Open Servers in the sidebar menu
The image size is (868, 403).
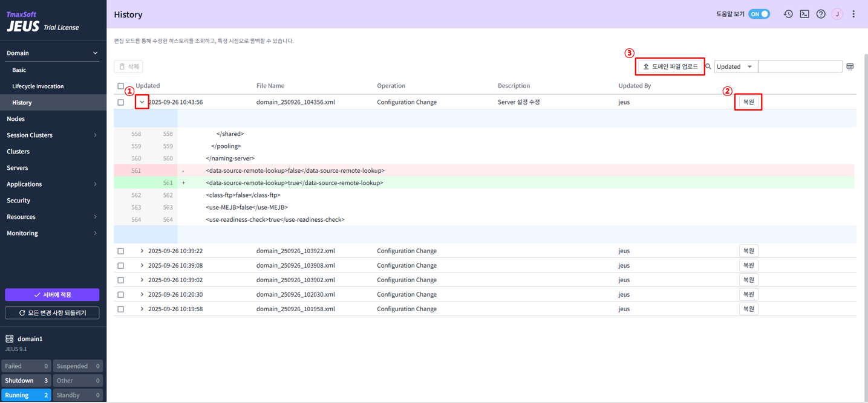[x=18, y=167]
